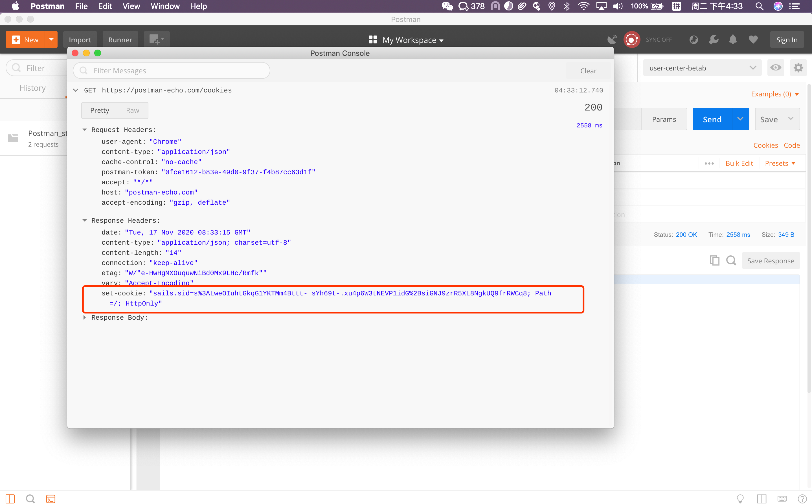Click Spotlight search icon in menu bar
The width and height of the screenshot is (812, 504).
[x=759, y=6]
